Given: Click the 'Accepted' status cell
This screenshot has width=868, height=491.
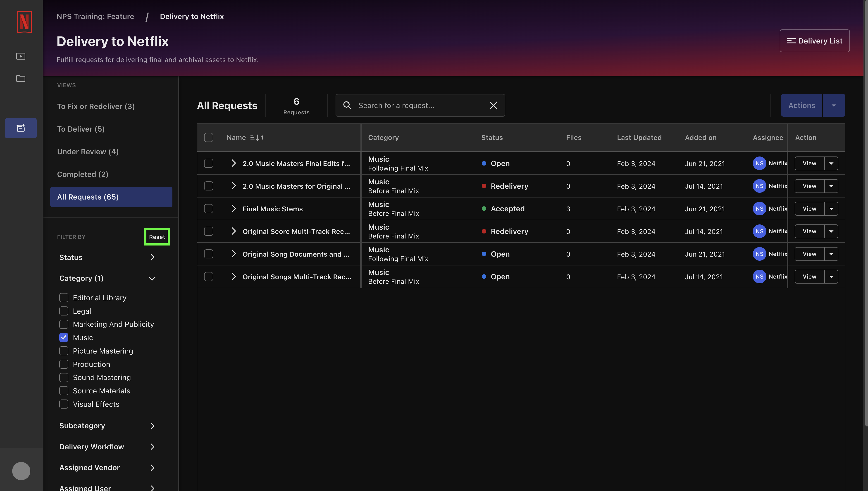Looking at the screenshot, I should [x=508, y=209].
